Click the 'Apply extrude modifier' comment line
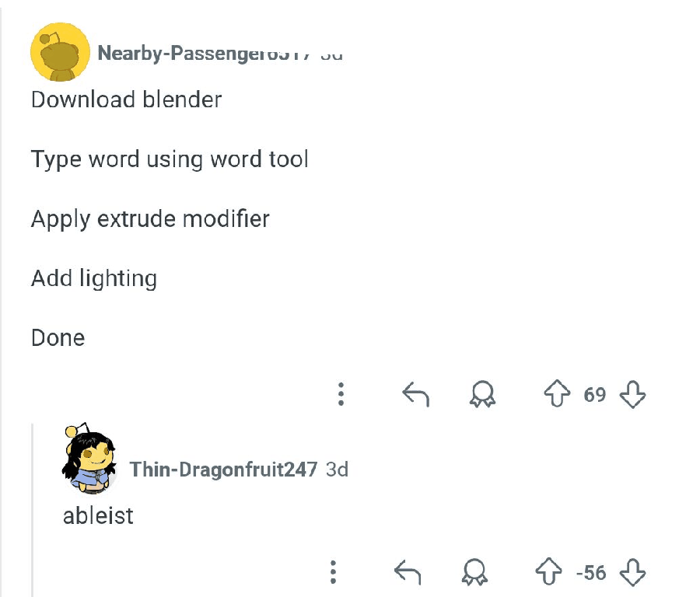The height and width of the screenshot is (597, 700). click(150, 219)
